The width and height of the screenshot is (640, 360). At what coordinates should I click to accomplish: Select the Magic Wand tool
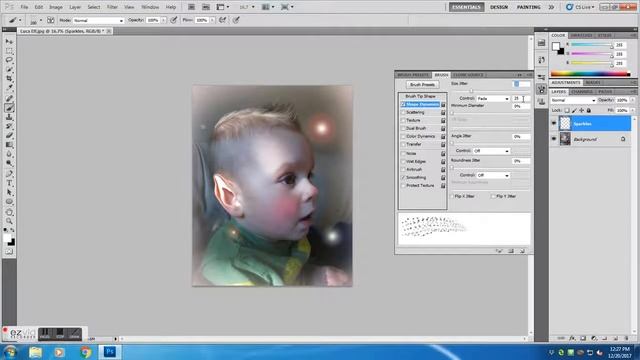[9, 69]
